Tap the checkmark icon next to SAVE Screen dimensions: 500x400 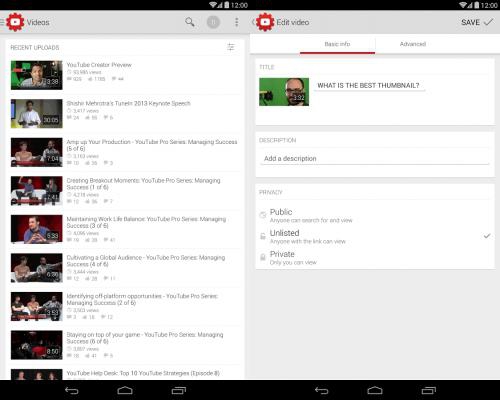point(488,22)
